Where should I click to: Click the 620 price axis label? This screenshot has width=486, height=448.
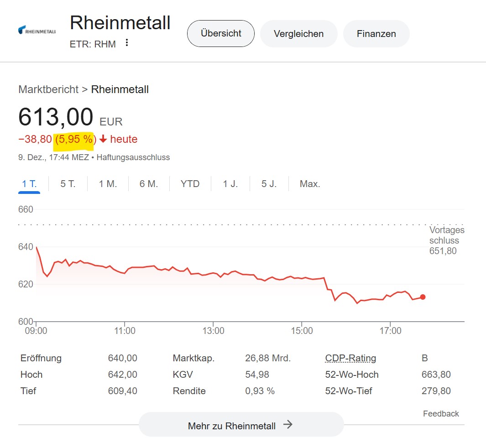click(26, 284)
